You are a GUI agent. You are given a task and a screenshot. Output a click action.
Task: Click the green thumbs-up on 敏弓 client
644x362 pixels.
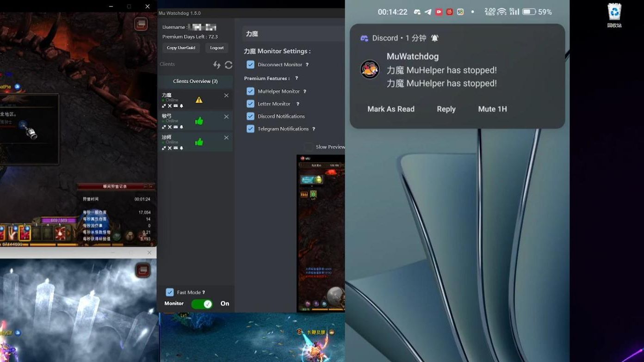[x=199, y=121]
